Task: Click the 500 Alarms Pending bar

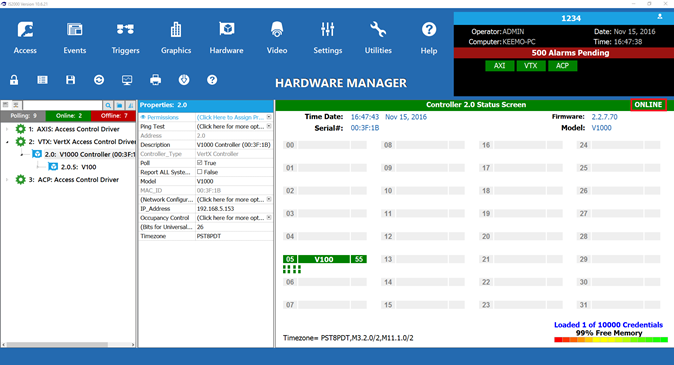Action: (x=564, y=53)
